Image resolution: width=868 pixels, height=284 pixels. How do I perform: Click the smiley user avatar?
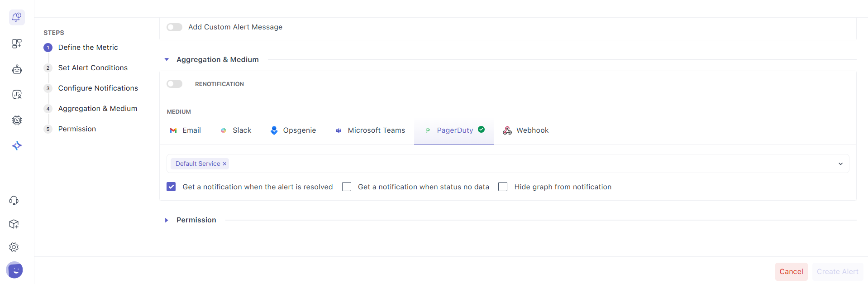click(x=15, y=270)
